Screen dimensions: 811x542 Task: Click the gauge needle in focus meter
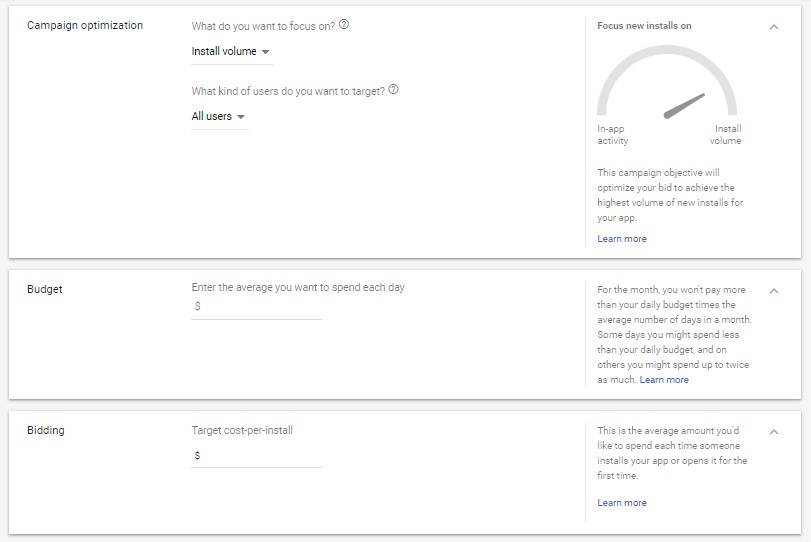tap(684, 105)
